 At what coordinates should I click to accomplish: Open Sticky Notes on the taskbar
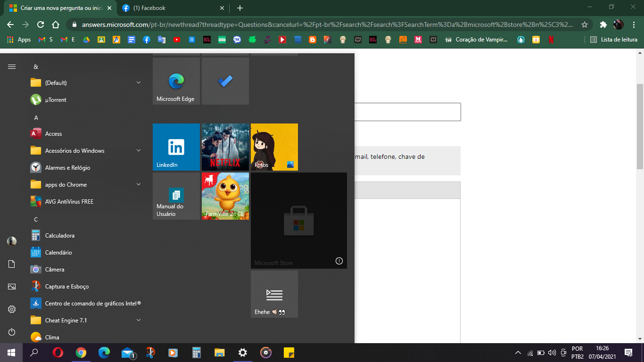(289, 353)
